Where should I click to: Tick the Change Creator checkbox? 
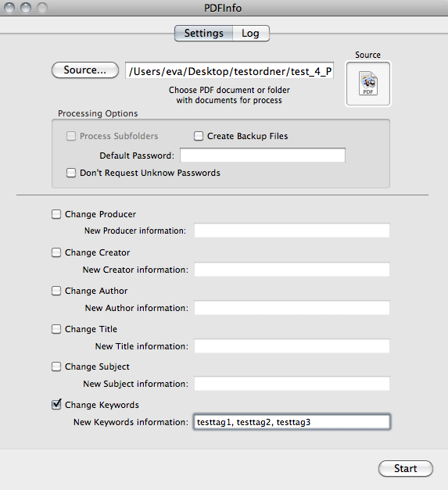[56, 252]
